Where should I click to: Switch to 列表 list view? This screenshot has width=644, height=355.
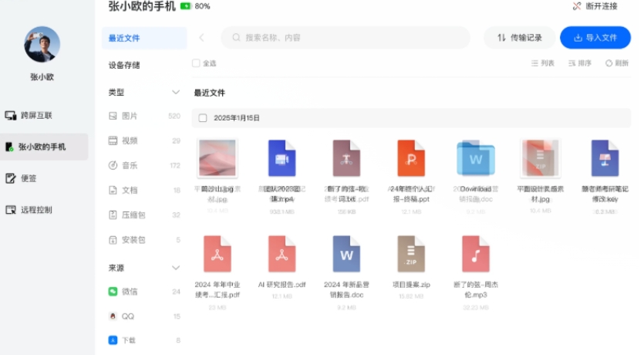(542, 63)
